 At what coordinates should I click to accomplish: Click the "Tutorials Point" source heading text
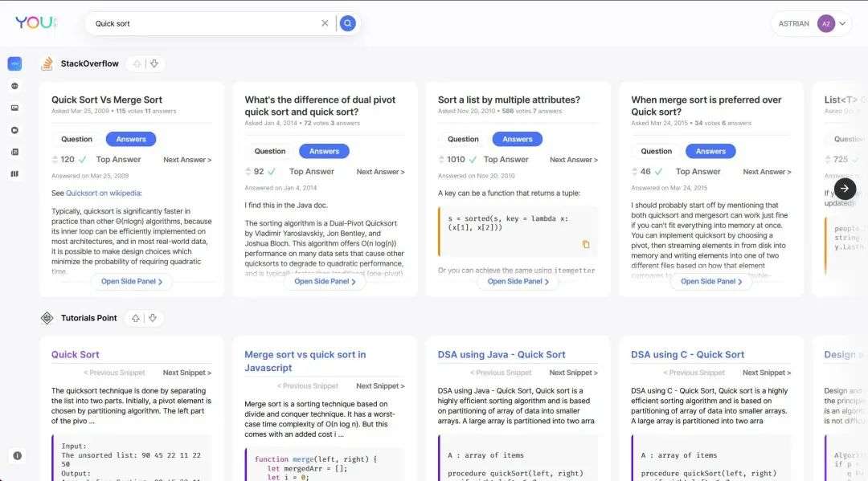point(88,318)
